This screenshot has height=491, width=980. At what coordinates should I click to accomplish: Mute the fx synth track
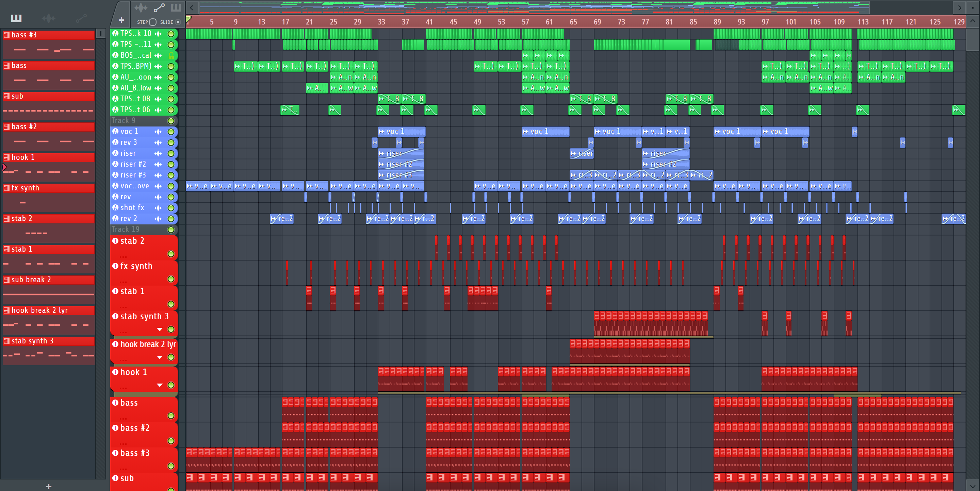pyautogui.click(x=171, y=279)
